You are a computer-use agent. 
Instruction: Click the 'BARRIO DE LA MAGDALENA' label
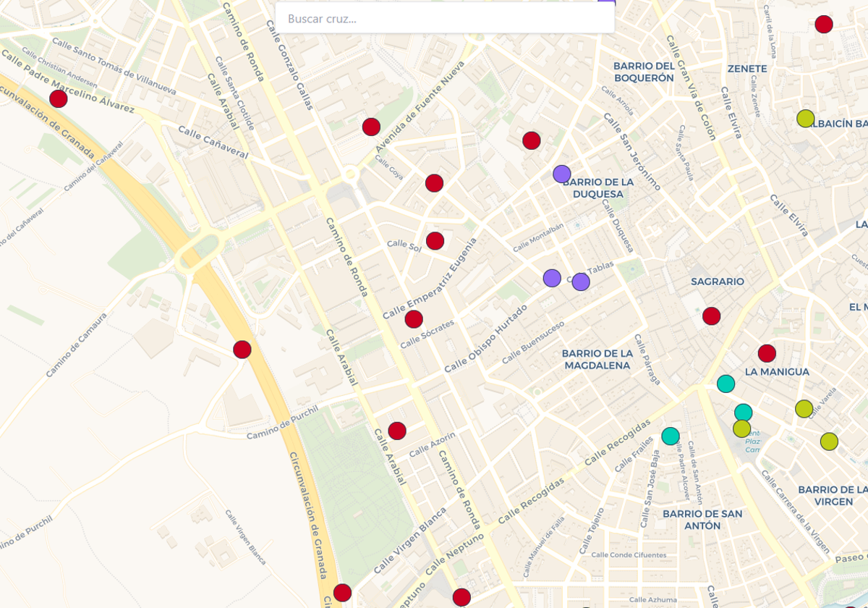pos(597,359)
